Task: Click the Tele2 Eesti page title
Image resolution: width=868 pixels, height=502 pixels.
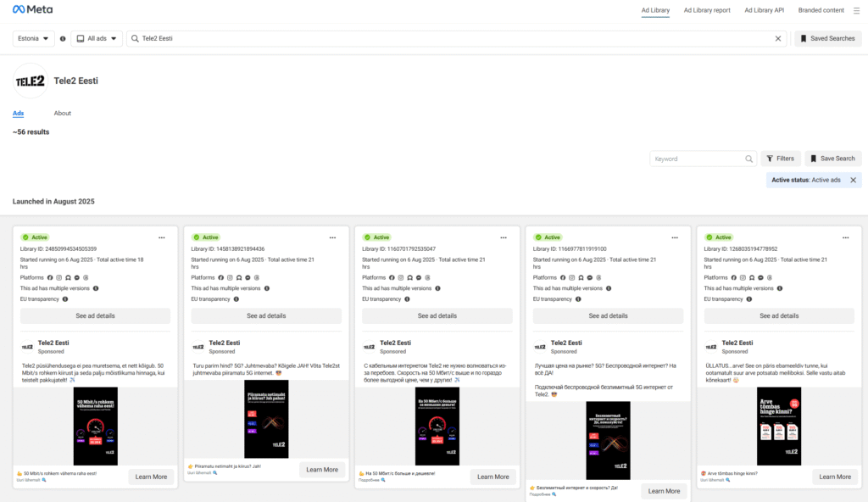Action: coord(75,81)
